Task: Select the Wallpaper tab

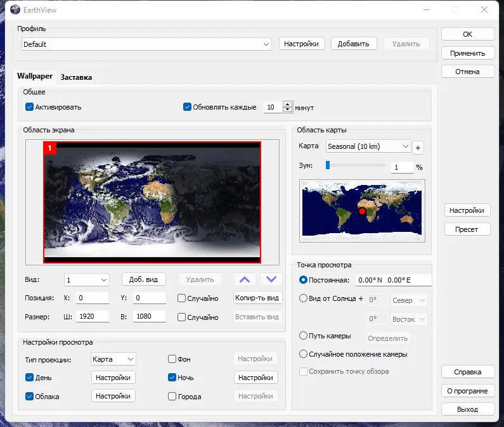Action: (35, 76)
